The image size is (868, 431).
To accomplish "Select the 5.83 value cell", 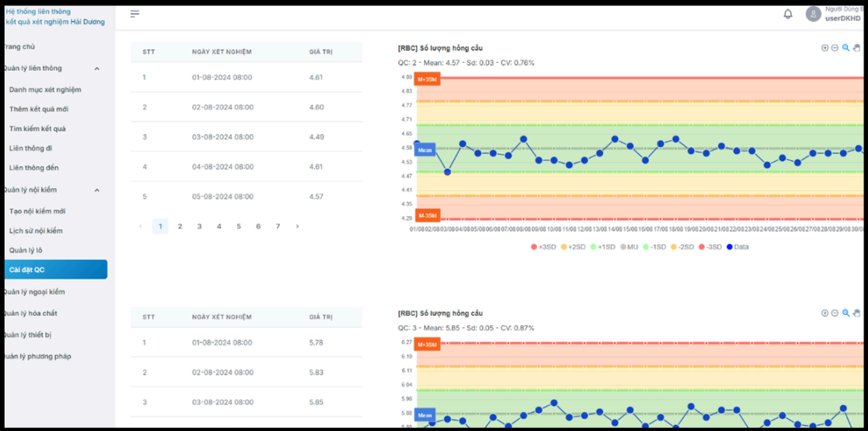I will coord(316,372).
